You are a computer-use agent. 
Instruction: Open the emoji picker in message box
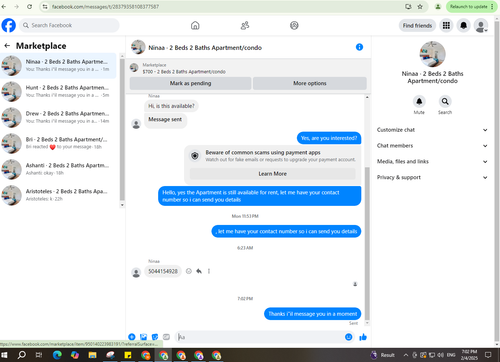coord(348,337)
